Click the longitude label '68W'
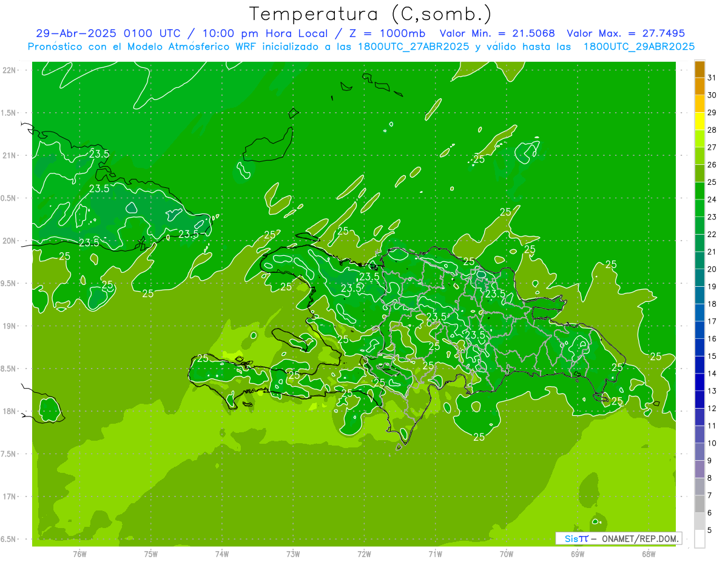Viewport: 728px width, 562px height. pos(649,554)
